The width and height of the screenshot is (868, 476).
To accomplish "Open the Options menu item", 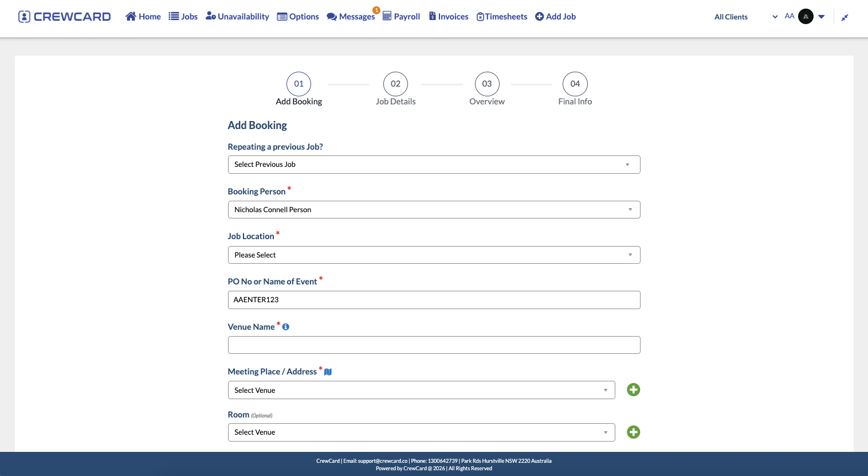I will click(298, 17).
